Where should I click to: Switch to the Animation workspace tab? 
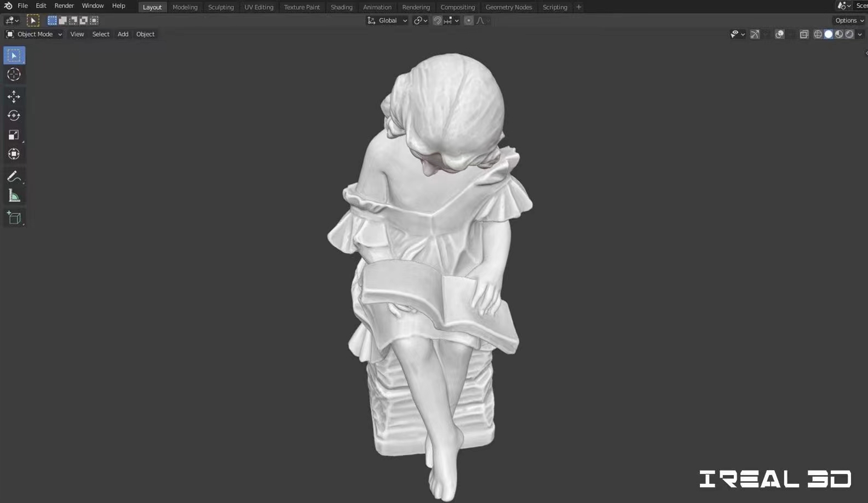pos(377,7)
